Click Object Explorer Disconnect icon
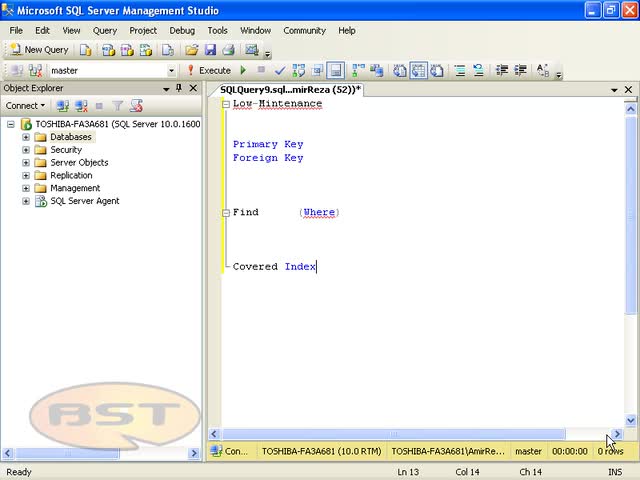This screenshot has width=640, height=480. [81, 106]
